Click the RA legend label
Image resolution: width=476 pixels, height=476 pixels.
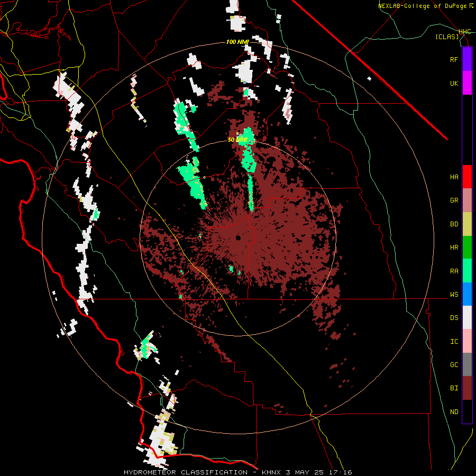454,271
